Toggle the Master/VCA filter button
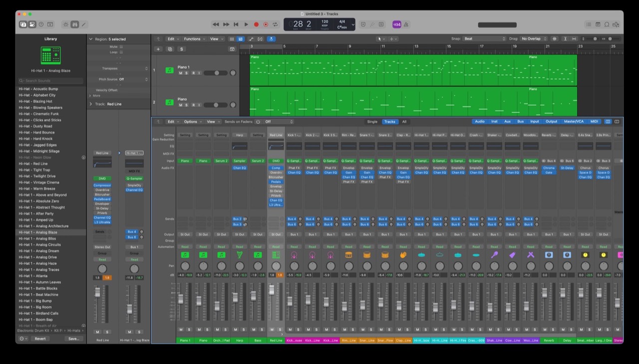The height and width of the screenshot is (364, 639). click(574, 122)
